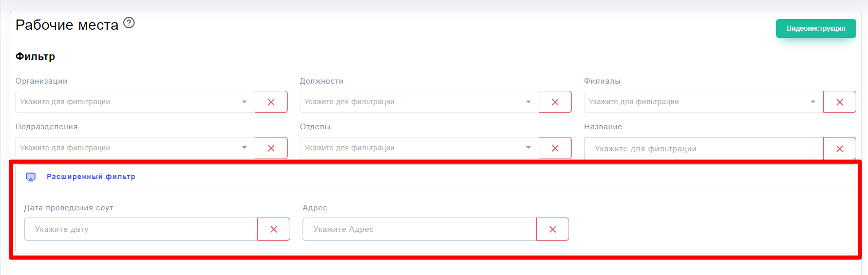This screenshot has width=868, height=275.
Task: Open the Видеоинструкция video guide
Action: point(816,29)
